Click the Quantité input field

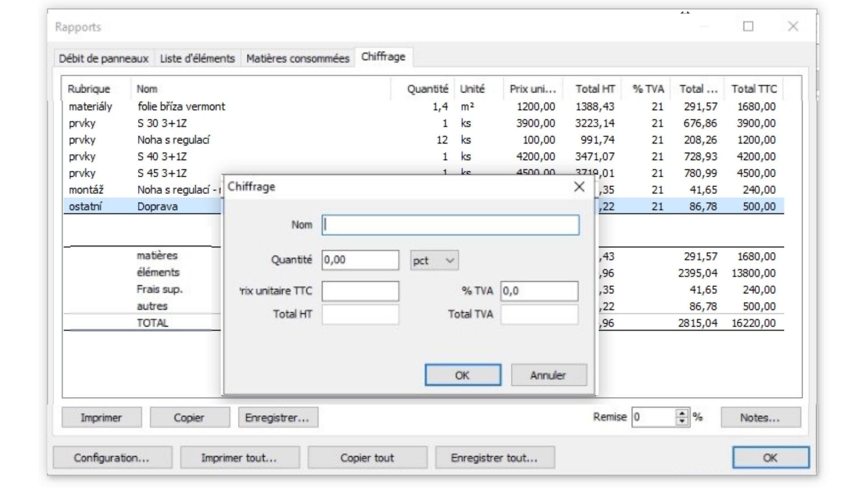coord(360,260)
